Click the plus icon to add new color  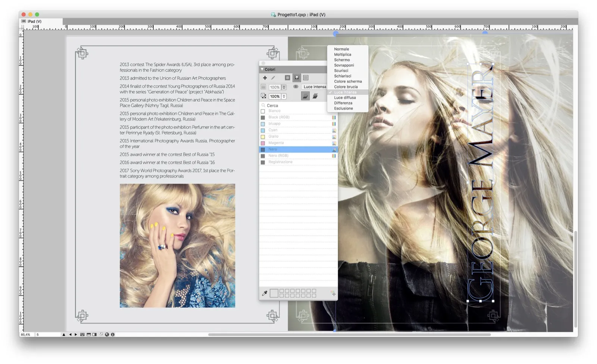265,78
